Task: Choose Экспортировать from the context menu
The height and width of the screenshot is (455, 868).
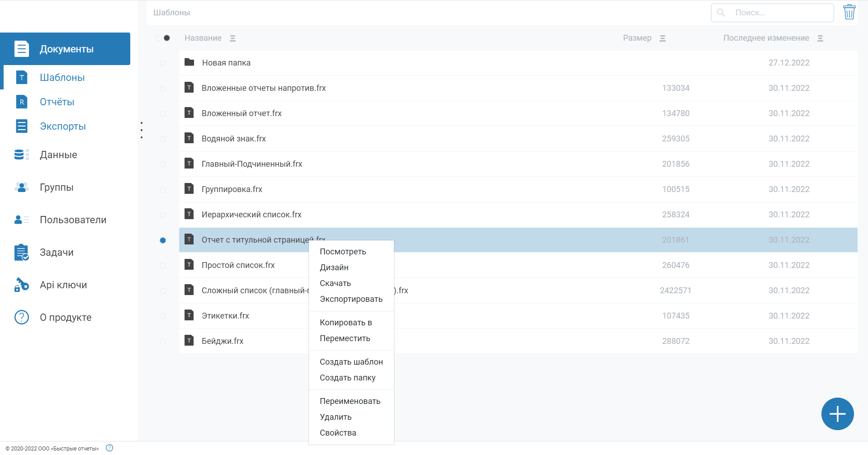Action: pos(351,299)
